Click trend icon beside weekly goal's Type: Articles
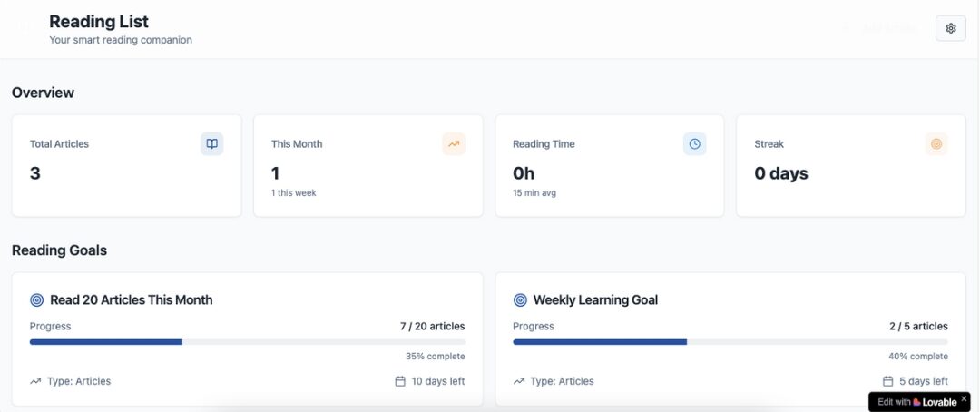 (x=519, y=381)
